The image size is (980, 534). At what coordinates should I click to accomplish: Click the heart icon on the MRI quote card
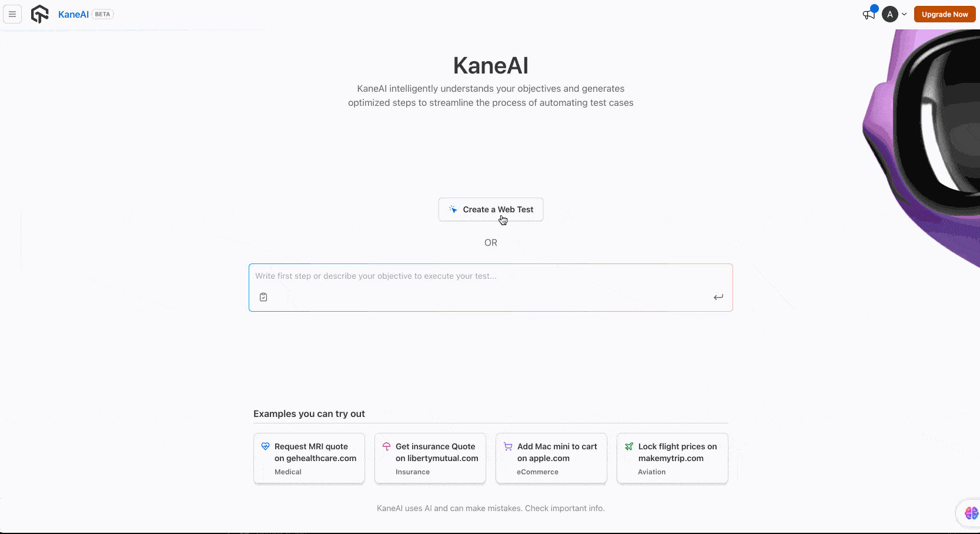coord(265,446)
